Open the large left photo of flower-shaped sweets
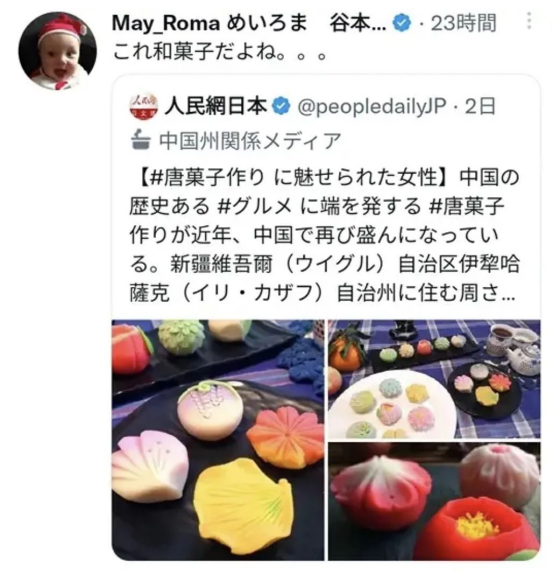This screenshot has height=575, width=554. pyautogui.click(x=218, y=440)
